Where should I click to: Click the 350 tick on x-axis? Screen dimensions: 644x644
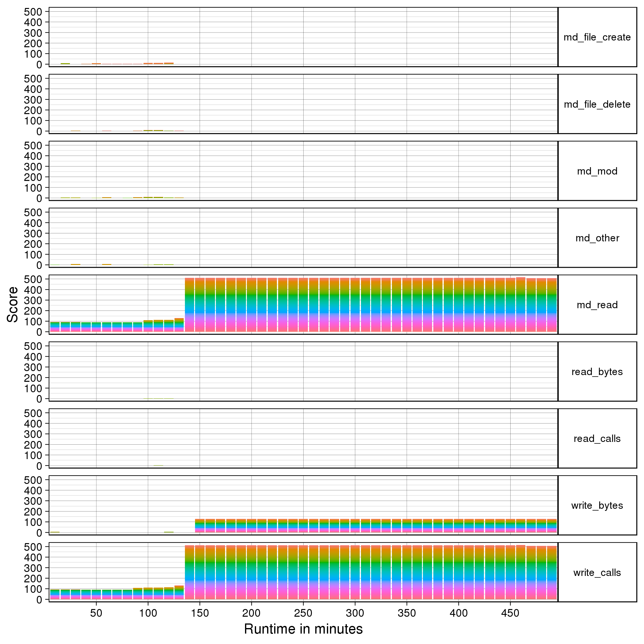coord(407,613)
